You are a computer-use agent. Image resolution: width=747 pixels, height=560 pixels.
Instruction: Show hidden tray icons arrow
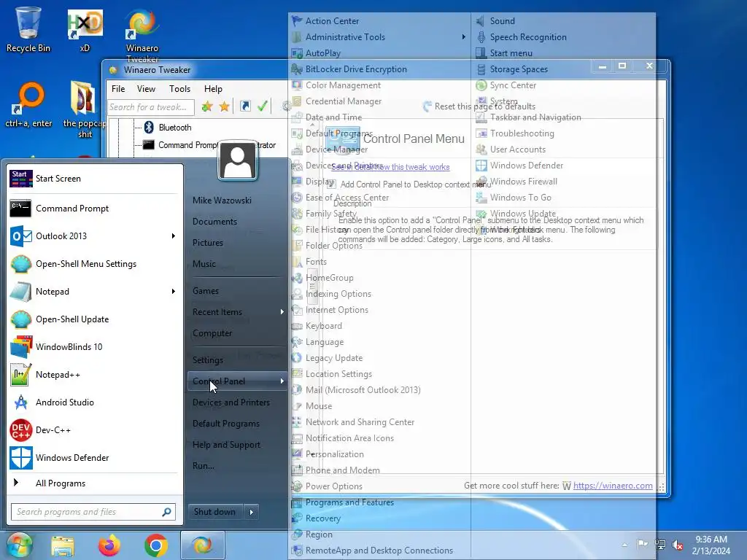click(x=624, y=545)
